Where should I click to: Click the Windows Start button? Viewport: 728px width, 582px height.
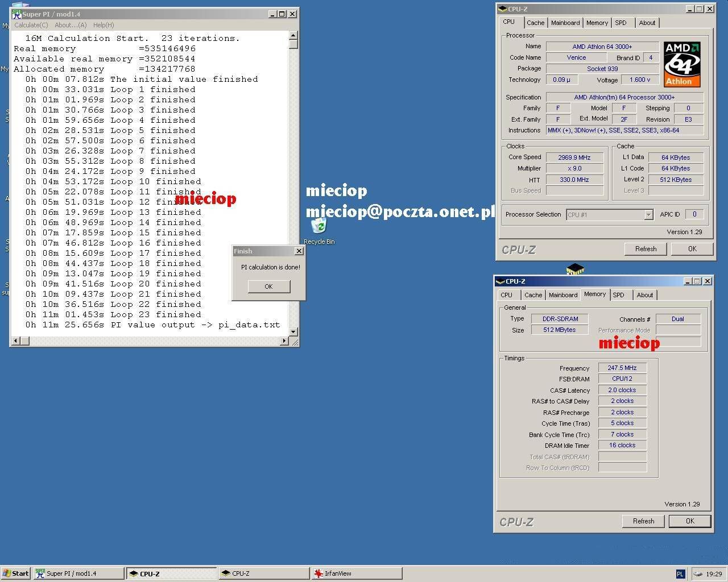click(16, 573)
